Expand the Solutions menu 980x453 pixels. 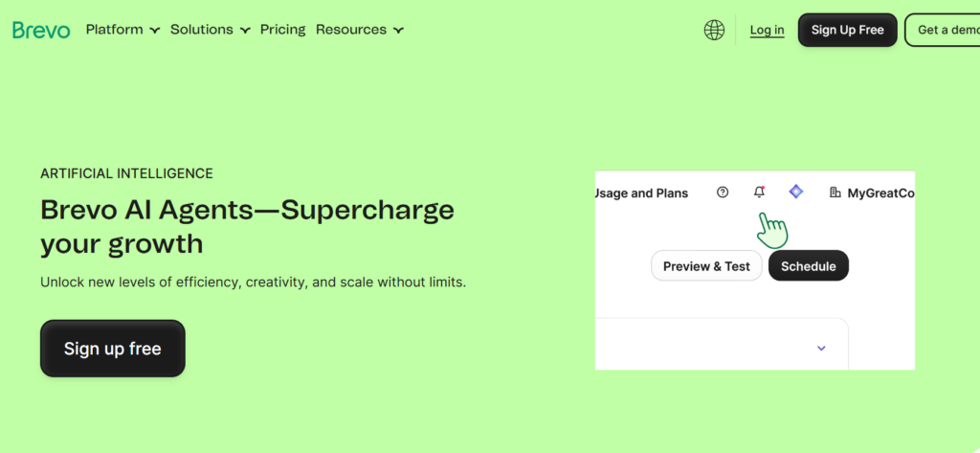click(210, 30)
